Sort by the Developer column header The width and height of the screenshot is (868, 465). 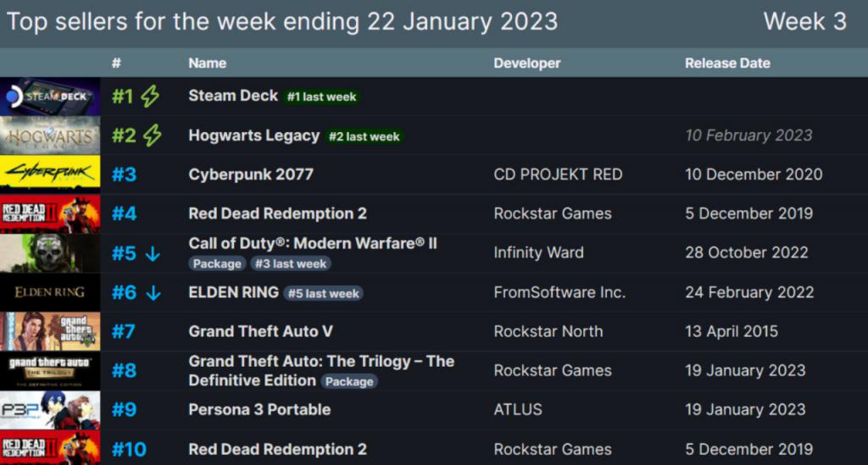pos(527,63)
